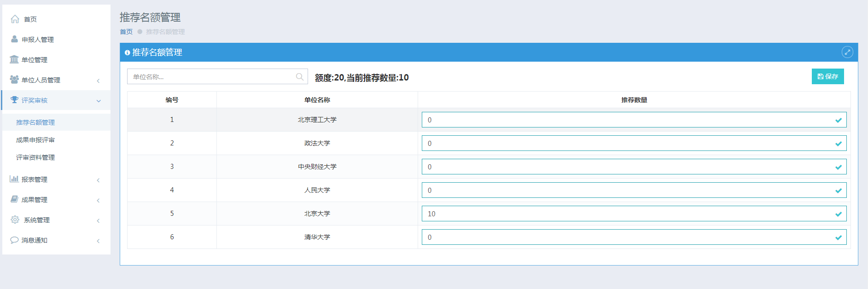Expand the 成果管理 submenu chevron
Image resolution: width=868 pixels, height=289 pixels.
(x=98, y=200)
